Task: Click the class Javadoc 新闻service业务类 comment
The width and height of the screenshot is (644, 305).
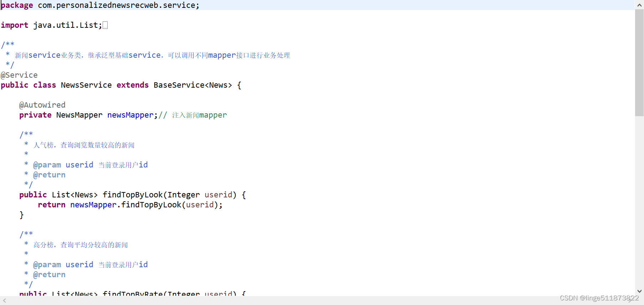Action: [152, 55]
